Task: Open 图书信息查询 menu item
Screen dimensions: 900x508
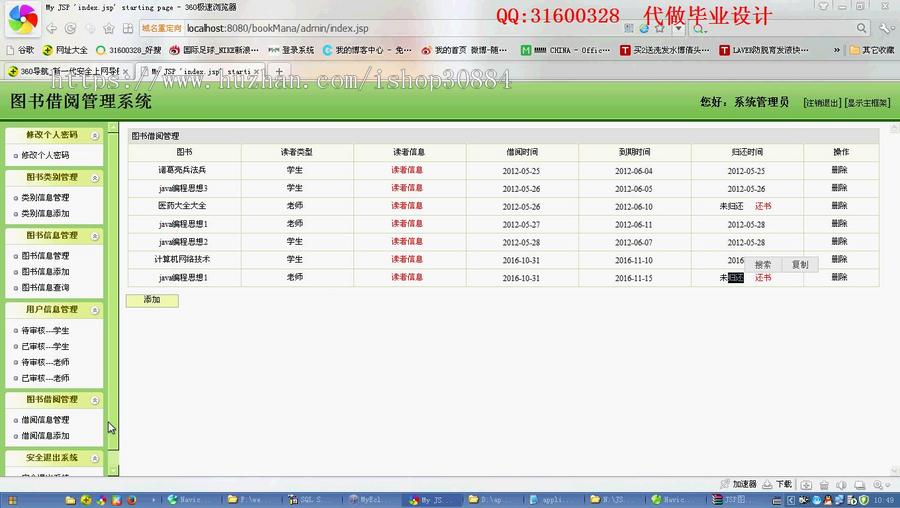Action: [x=45, y=288]
